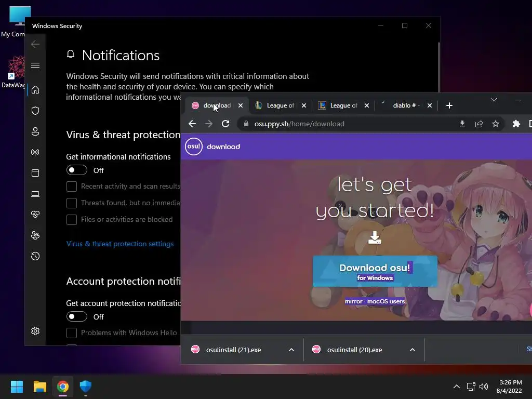View site information padlock icon

(246, 124)
